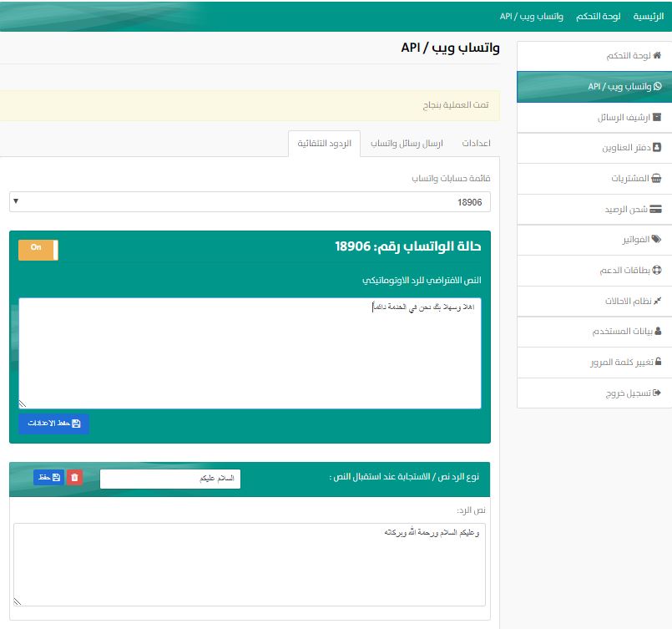Click the home icon beside لوحة التحكم in sidebar
This screenshot has height=629, width=672.
pyautogui.click(x=657, y=55)
